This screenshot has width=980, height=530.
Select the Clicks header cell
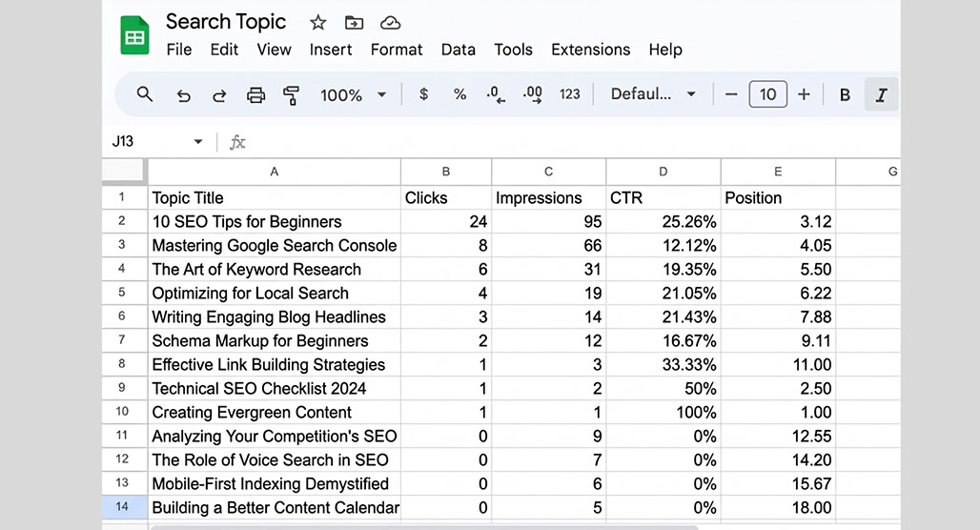446,197
